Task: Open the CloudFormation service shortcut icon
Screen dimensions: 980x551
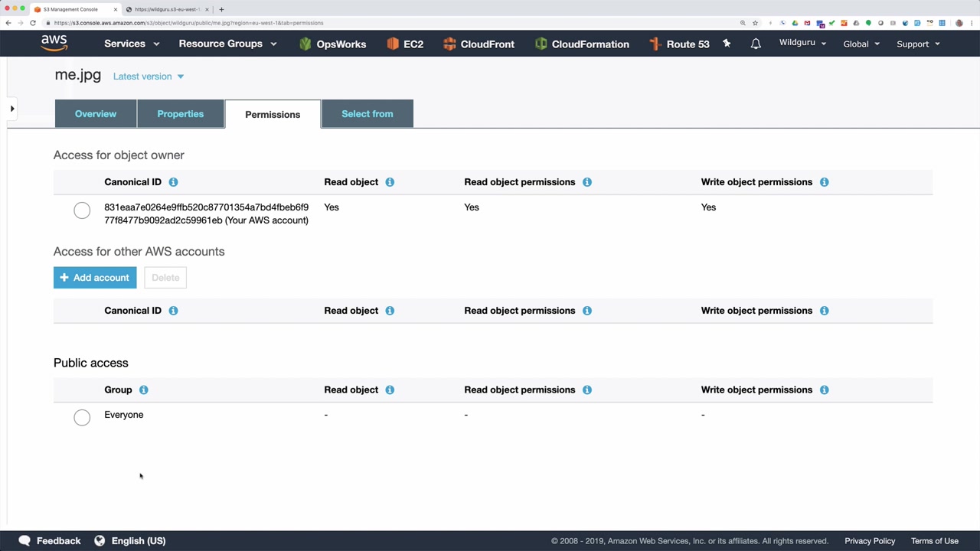Action: (x=541, y=44)
